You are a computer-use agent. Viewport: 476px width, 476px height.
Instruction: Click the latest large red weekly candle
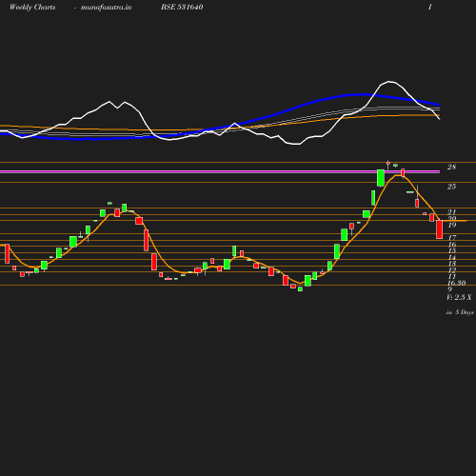[440, 229]
